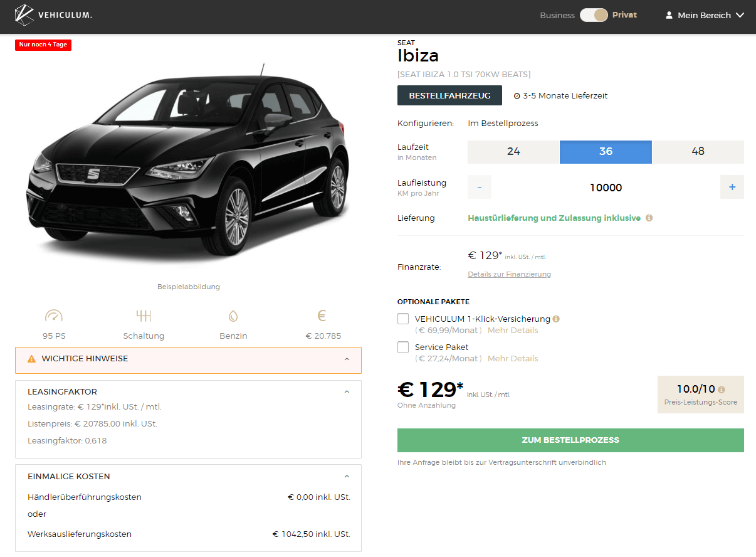Viewport: 756px width, 557px height.
Task: Click the gearshift icon above Schaltung
Action: click(144, 316)
